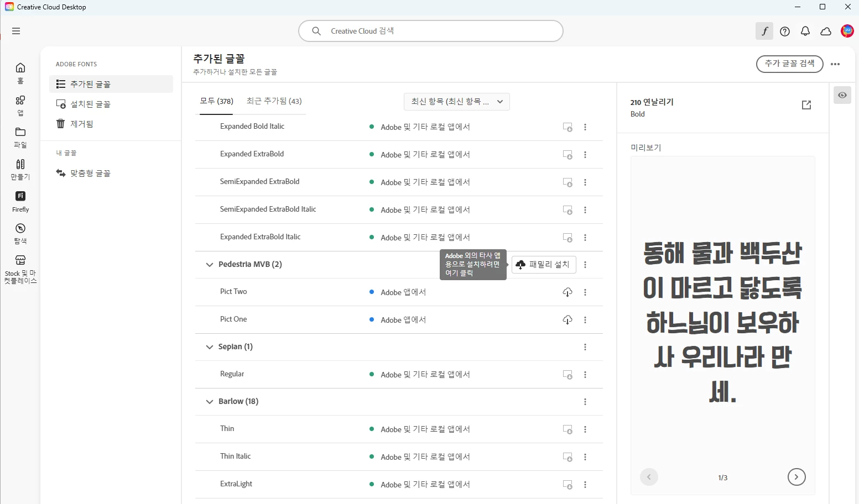859x504 pixels.
Task: Open 210 연날리기 font in external page
Action: click(x=806, y=105)
